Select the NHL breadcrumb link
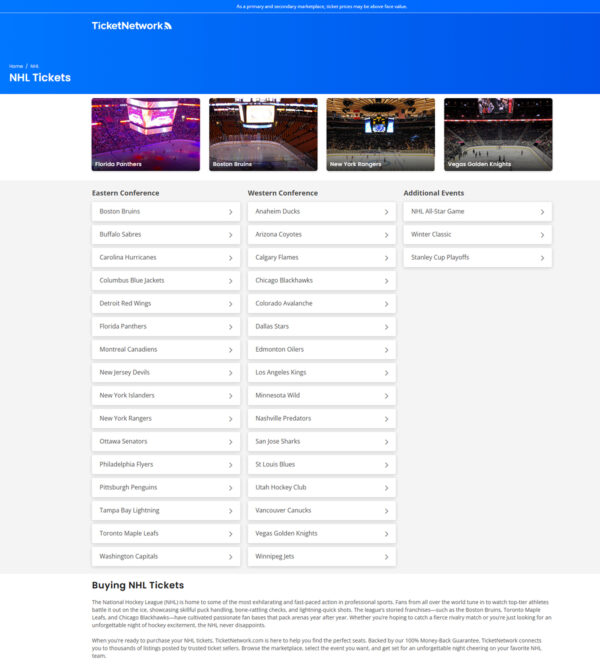The height and width of the screenshot is (667, 600). pyautogui.click(x=34, y=66)
